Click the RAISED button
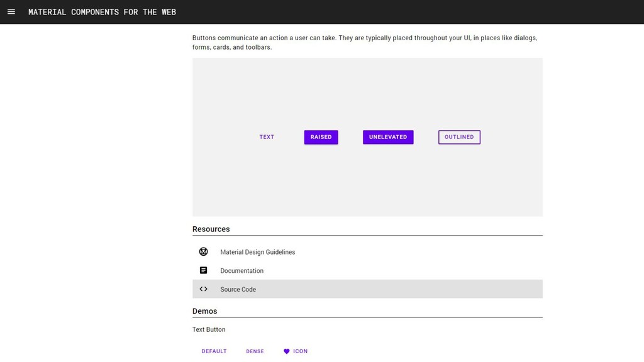This screenshot has width=644, height=362. tap(321, 137)
